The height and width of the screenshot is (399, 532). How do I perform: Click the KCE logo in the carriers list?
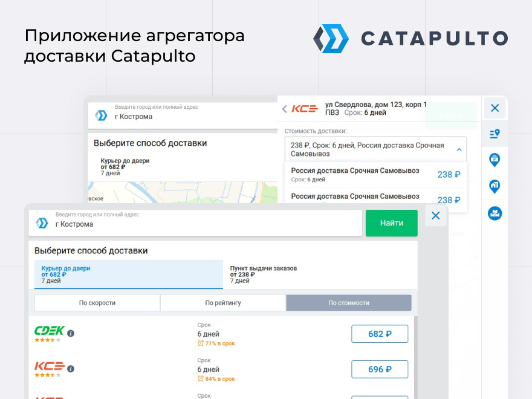point(50,366)
